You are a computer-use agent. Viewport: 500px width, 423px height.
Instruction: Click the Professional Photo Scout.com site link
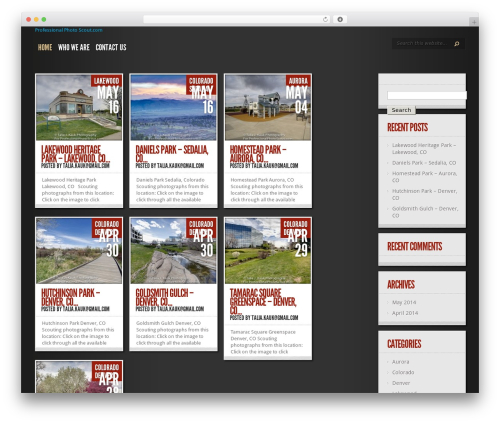(x=69, y=30)
